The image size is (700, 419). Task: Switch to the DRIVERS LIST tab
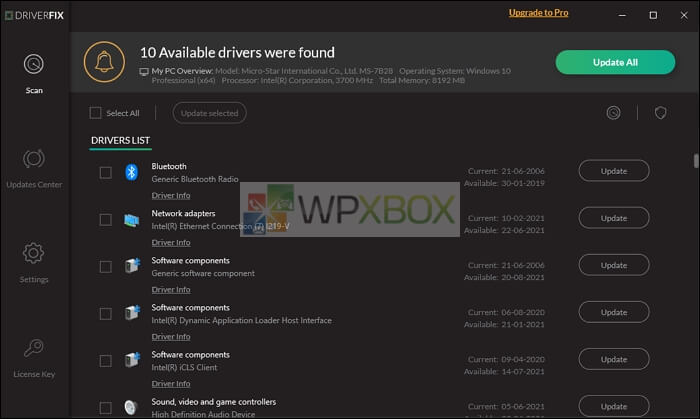tap(121, 141)
